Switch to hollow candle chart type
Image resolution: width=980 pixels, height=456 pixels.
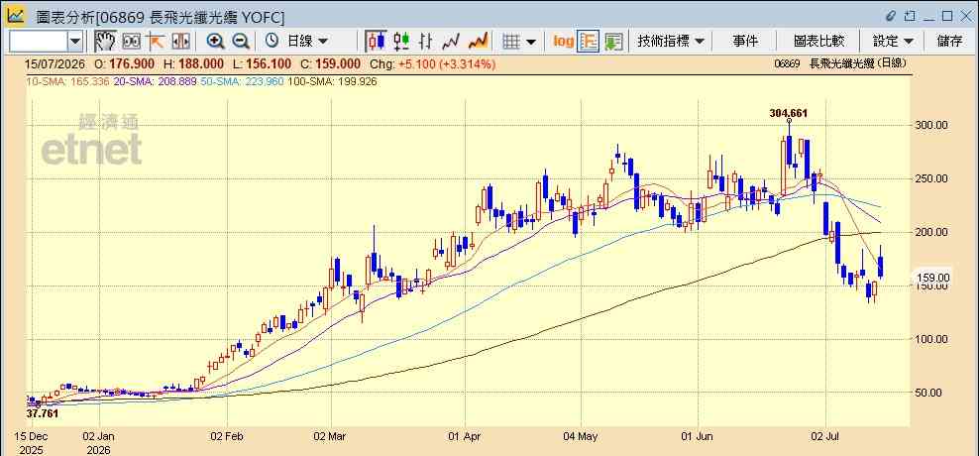coord(401,42)
